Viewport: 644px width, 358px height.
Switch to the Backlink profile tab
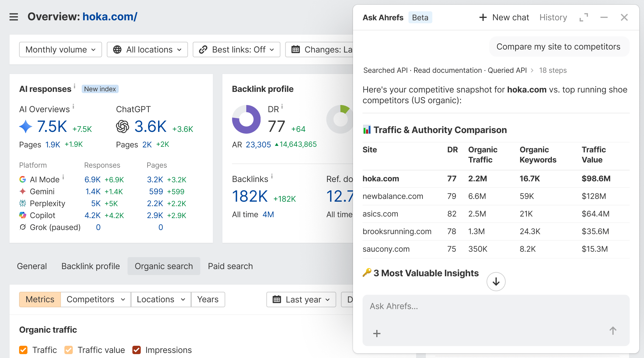[x=91, y=266]
